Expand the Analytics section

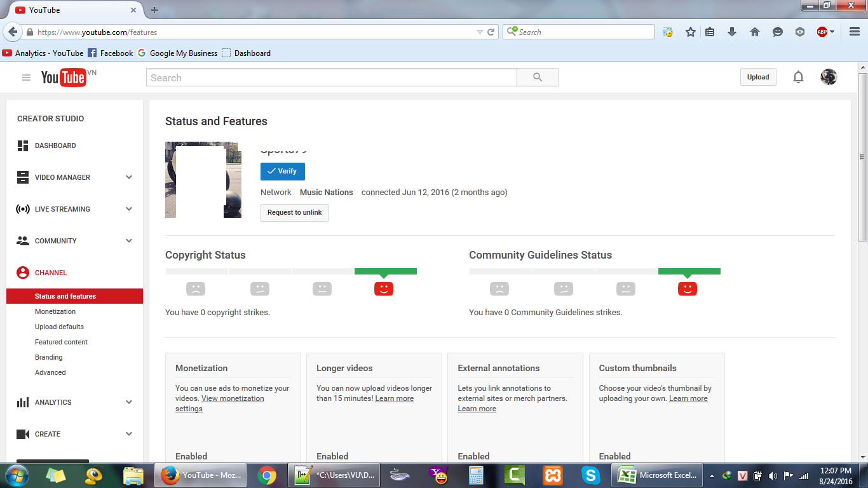tap(129, 402)
